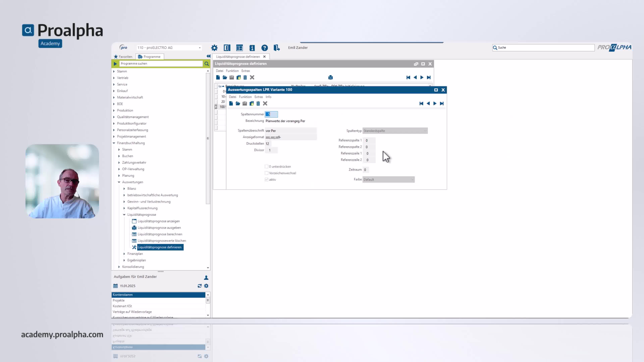The width and height of the screenshot is (644, 362).
Task: Uncheck the aktiv checkbox
Action: [266, 179]
